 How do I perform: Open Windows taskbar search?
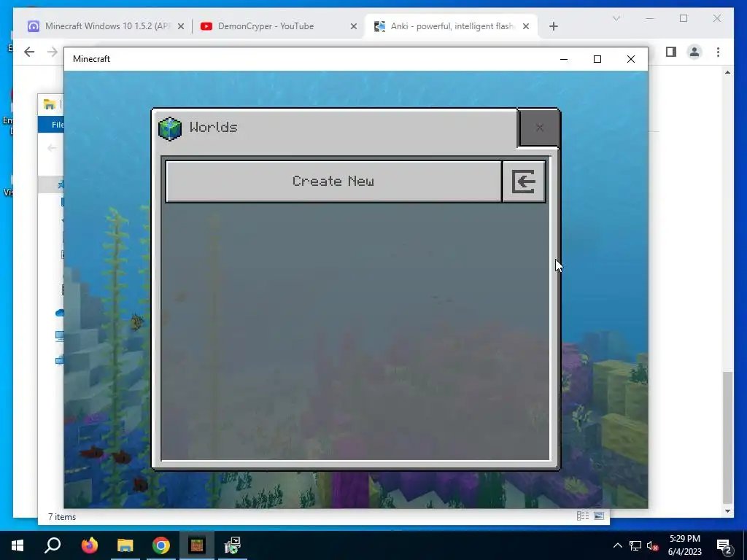(53, 545)
